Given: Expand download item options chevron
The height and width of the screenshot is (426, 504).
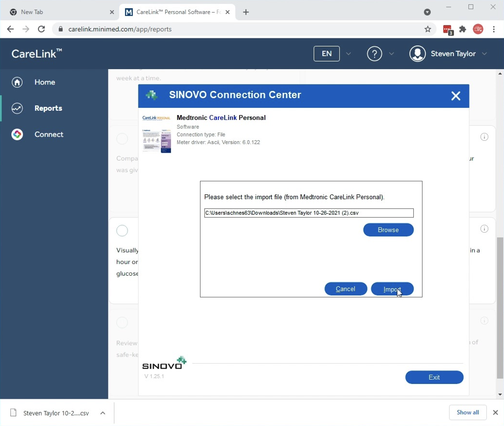Looking at the screenshot, I should click(103, 413).
